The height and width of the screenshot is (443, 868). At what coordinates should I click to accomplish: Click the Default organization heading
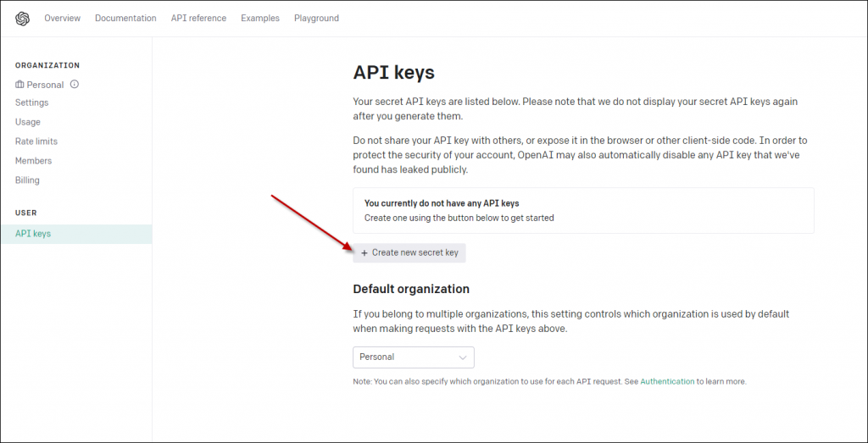tap(411, 289)
